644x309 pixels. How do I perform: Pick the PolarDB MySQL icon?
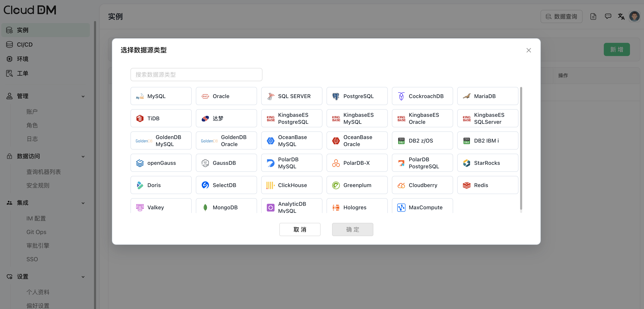click(x=270, y=163)
